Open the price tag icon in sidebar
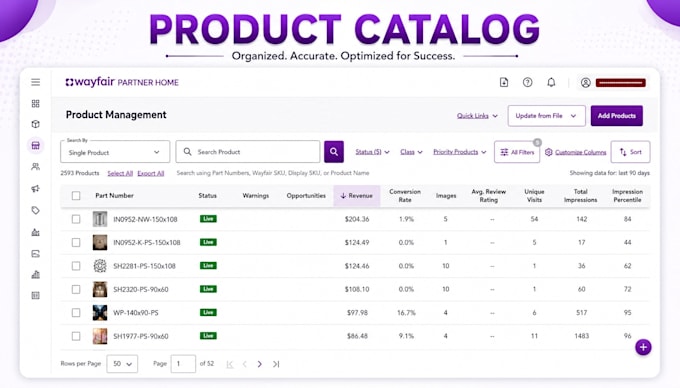 coord(36,210)
